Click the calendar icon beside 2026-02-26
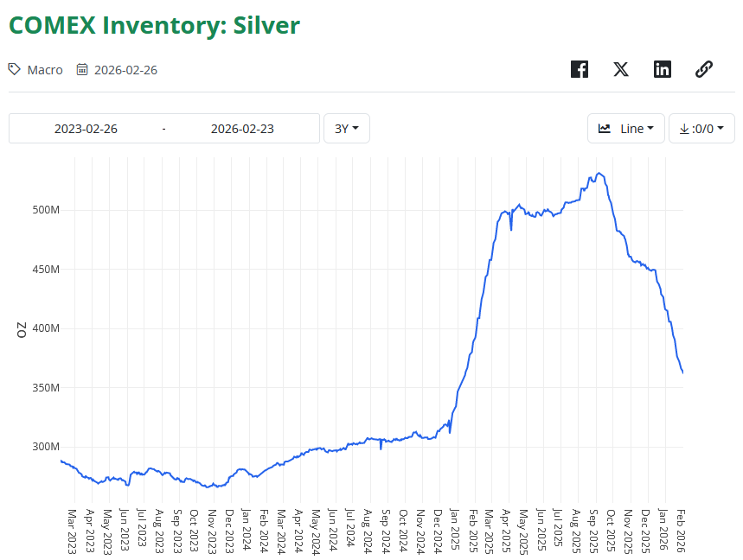This screenshot has height=560, width=743. click(82, 70)
